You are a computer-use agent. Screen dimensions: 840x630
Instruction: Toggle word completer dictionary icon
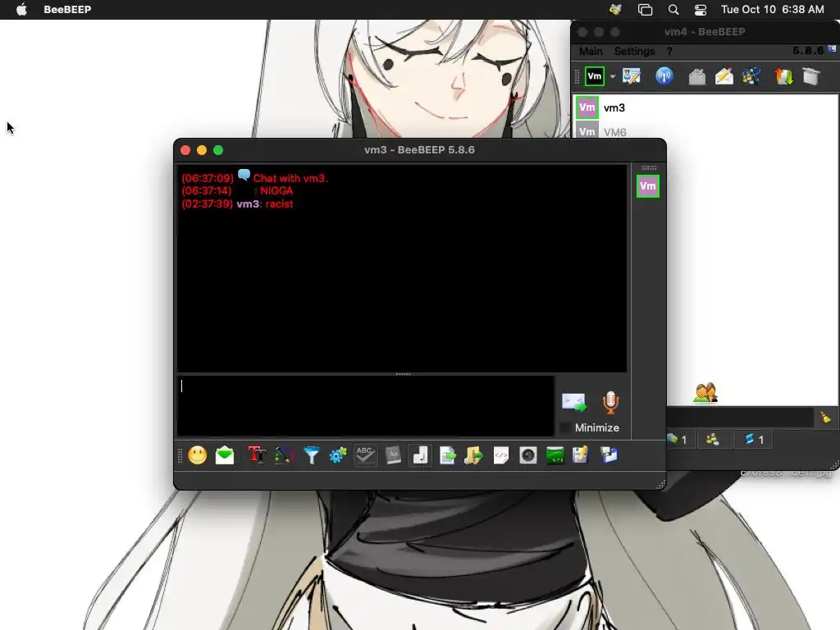[393, 455]
